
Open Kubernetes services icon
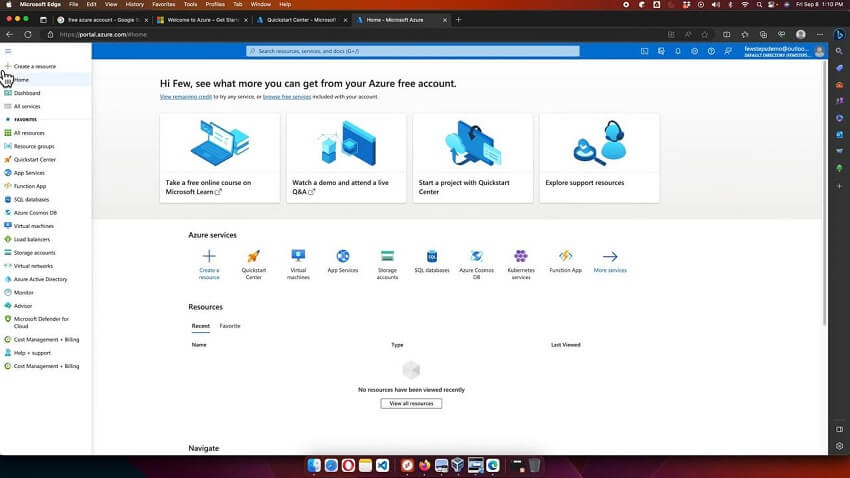pyautogui.click(x=521, y=264)
